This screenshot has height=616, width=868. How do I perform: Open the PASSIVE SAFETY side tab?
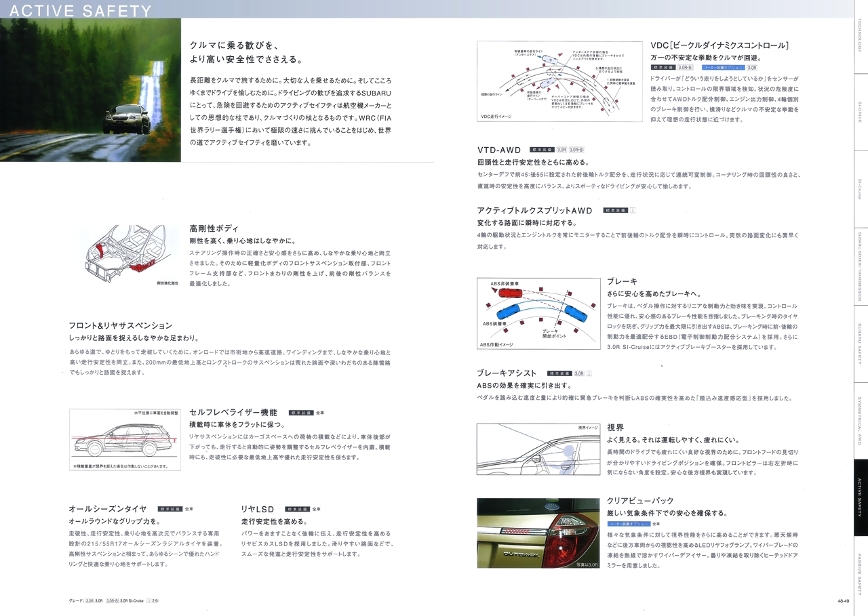[861, 575]
